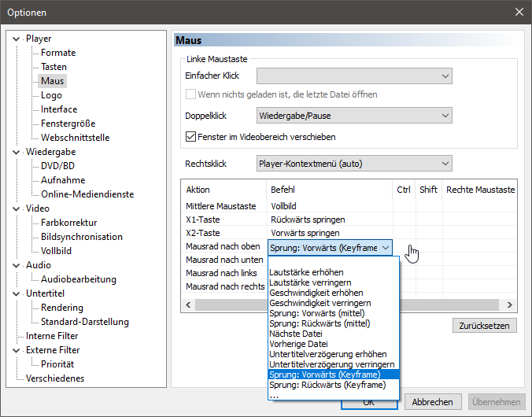Open DVD/BD settings page

(x=57, y=166)
